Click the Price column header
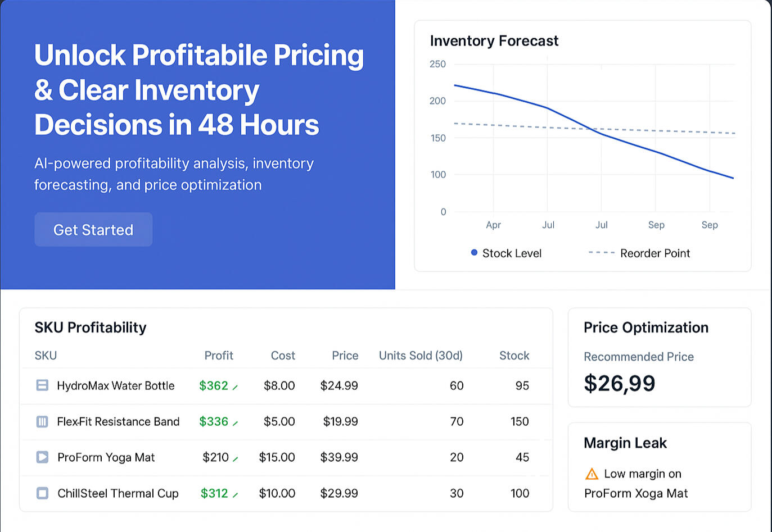The width and height of the screenshot is (772, 532). 345,356
